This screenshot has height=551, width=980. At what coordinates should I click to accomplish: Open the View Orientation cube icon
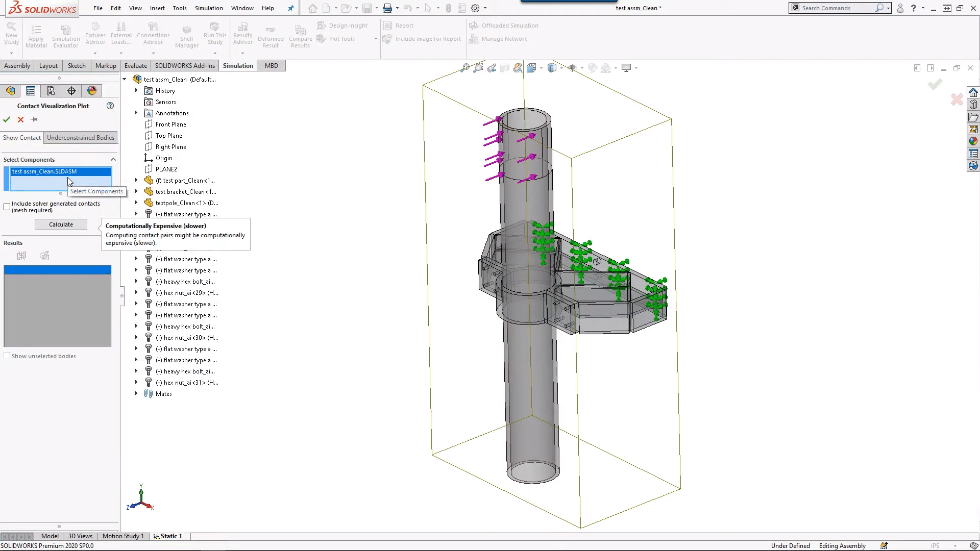point(553,67)
